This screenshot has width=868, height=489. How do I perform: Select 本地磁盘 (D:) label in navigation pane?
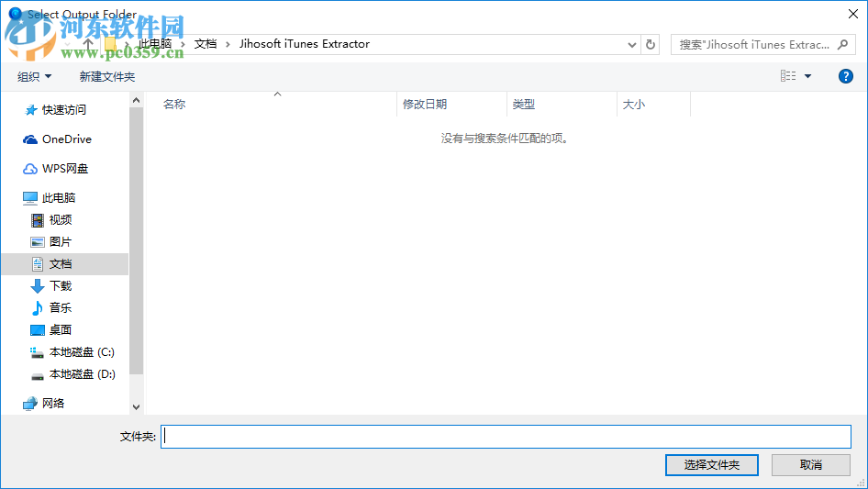click(83, 374)
